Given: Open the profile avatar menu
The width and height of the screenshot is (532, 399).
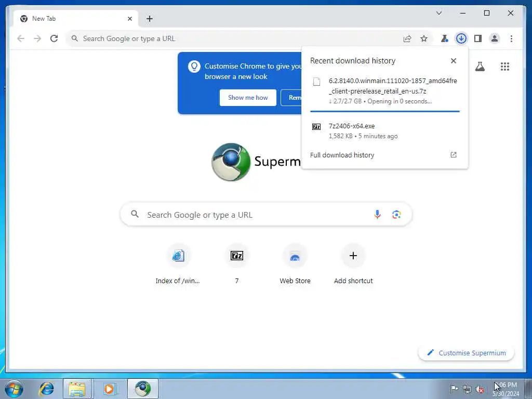Looking at the screenshot, I should coord(495,38).
